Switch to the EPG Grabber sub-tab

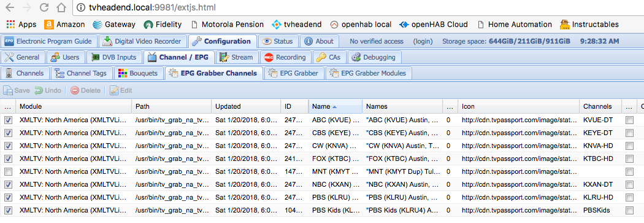pyautogui.click(x=294, y=73)
